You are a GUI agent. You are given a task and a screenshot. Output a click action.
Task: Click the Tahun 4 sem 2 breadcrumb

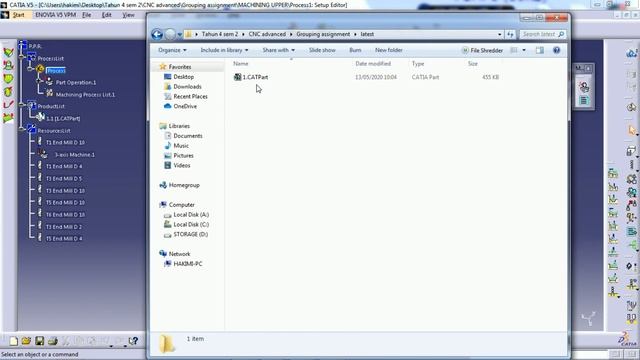click(x=220, y=34)
